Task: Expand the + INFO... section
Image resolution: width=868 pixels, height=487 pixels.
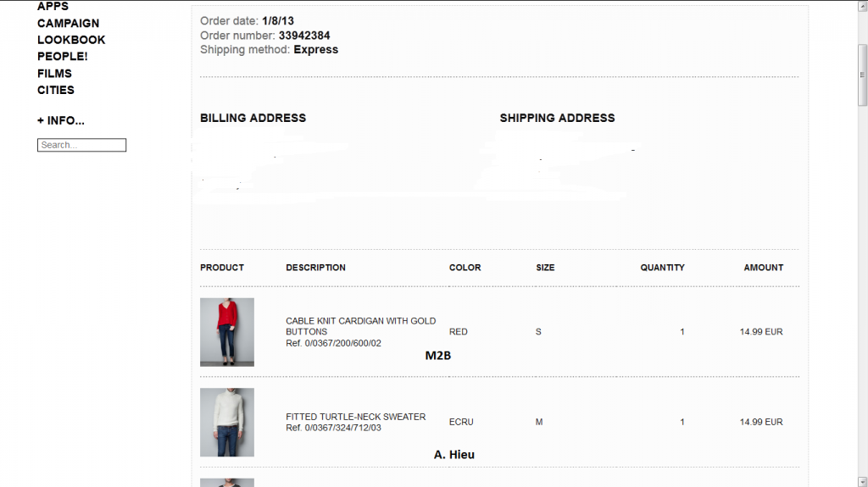Action: [x=61, y=120]
